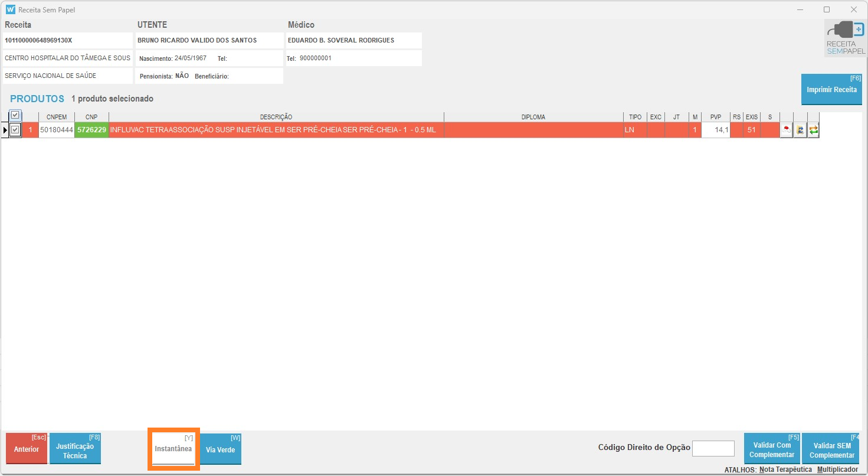The image size is (868, 476).
Task: Uncheck the Influvac product row checkbox
Action: point(15,130)
